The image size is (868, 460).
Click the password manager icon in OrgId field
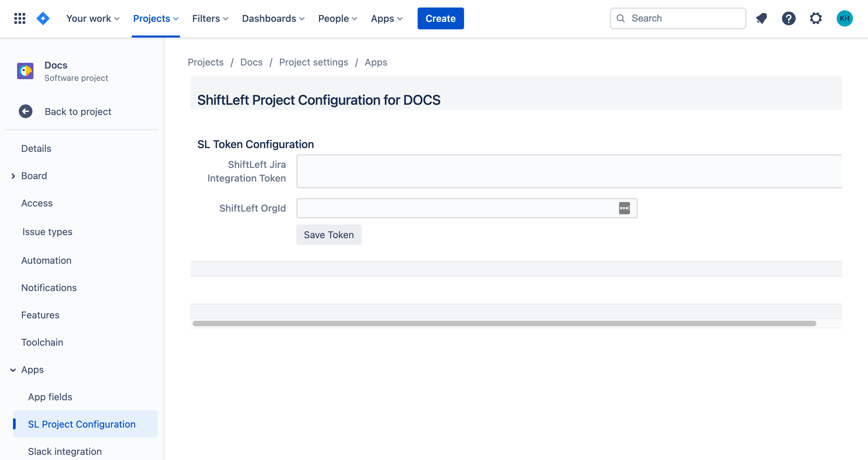[625, 208]
